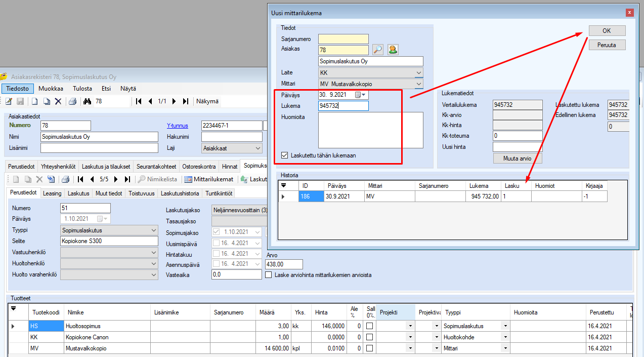Close the Uusi mittarilukema dialog
The width and height of the screenshot is (644, 357).
tap(629, 13)
